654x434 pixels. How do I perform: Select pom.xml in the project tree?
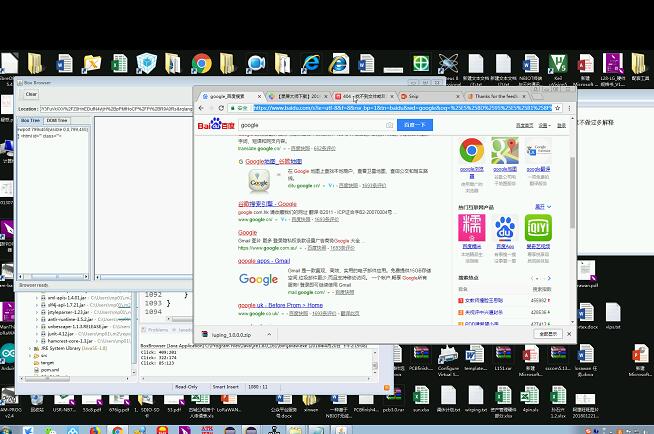(x=50, y=370)
